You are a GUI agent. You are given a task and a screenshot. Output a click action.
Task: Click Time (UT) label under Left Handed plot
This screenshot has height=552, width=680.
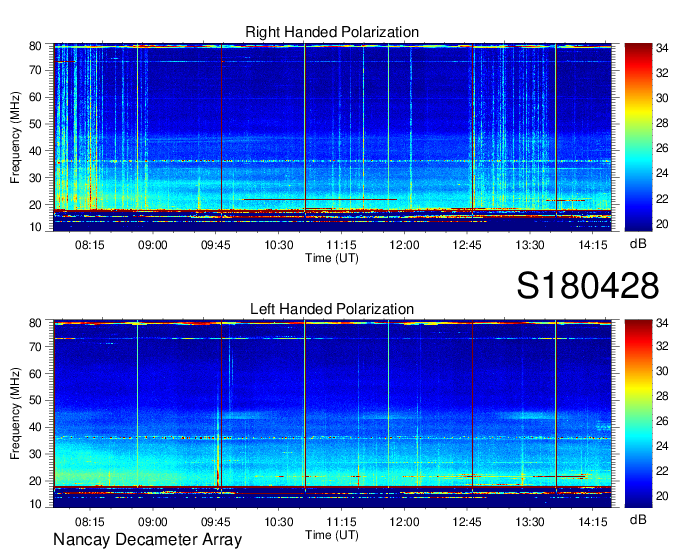point(332,535)
